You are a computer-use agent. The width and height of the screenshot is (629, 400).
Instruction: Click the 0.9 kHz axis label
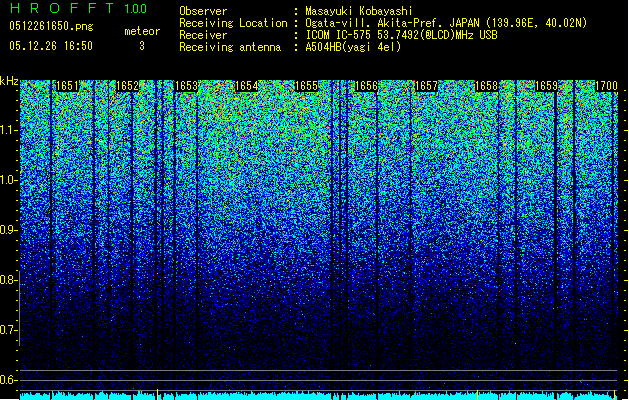pyautogui.click(x=9, y=230)
